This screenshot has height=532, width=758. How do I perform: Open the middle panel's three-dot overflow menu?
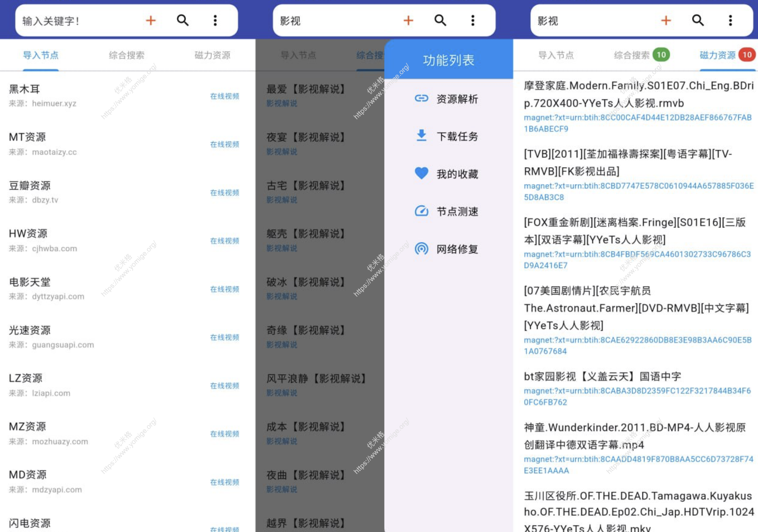pyautogui.click(x=472, y=21)
